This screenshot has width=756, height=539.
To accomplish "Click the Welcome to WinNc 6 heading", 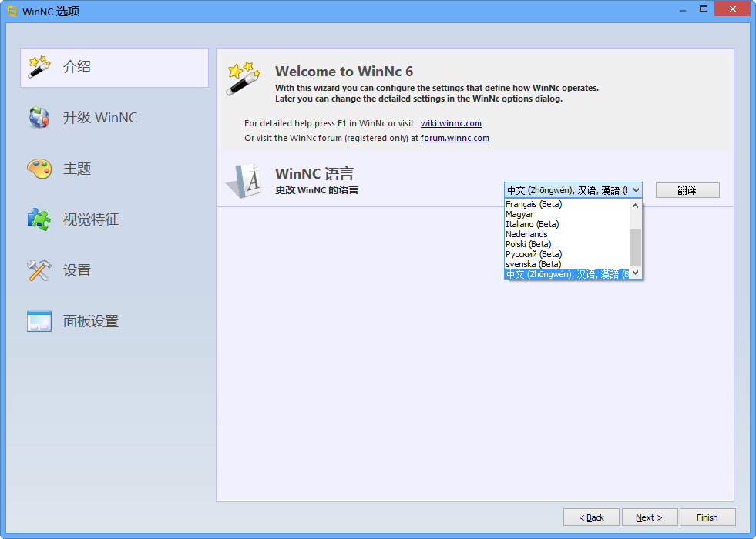I will click(344, 72).
